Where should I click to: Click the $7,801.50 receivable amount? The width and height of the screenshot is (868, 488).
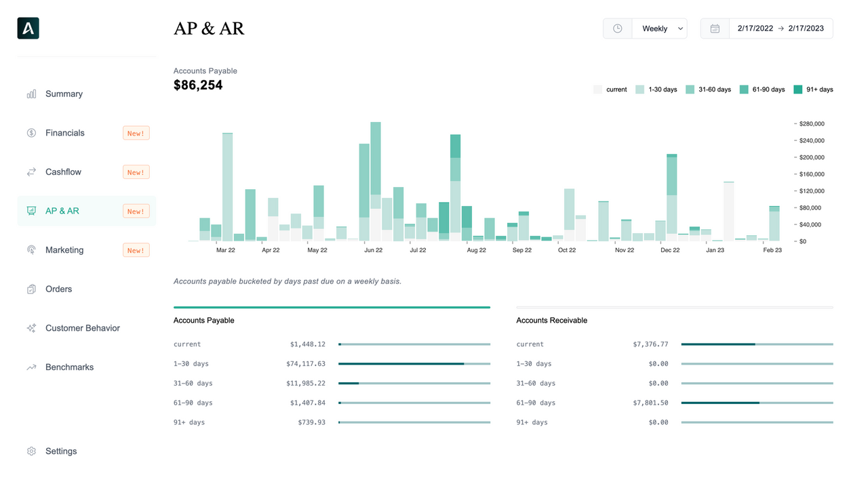tap(650, 403)
